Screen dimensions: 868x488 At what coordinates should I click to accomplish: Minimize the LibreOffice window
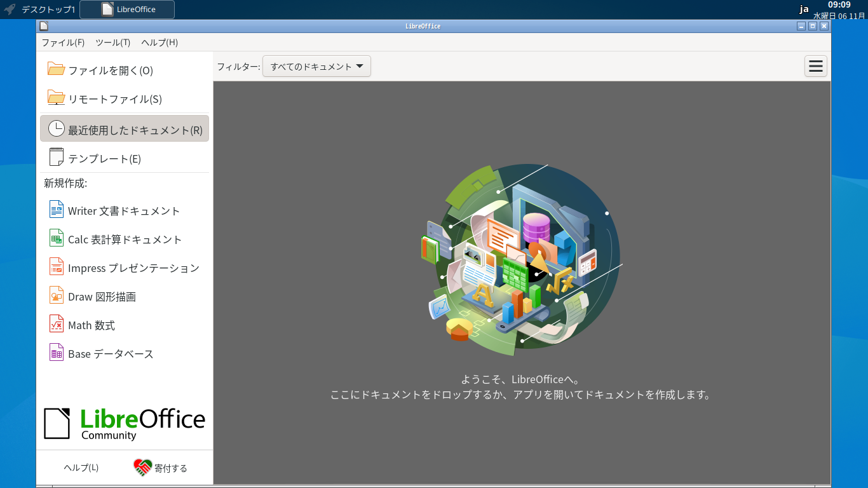[x=801, y=26]
